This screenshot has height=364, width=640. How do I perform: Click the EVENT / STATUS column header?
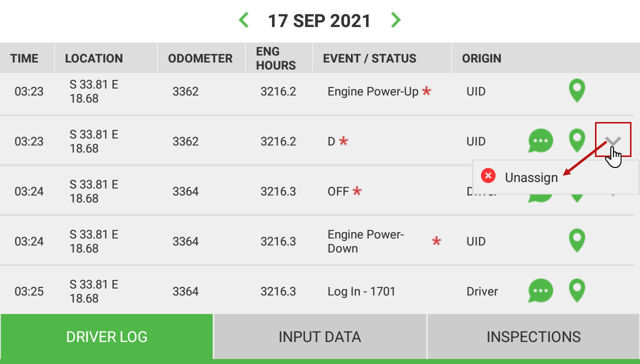[x=369, y=58]
